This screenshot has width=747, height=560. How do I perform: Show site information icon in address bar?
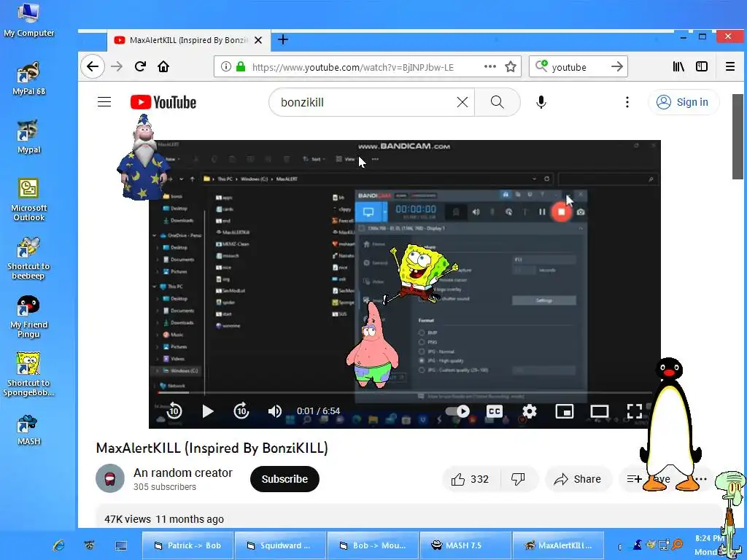point(226,66)
